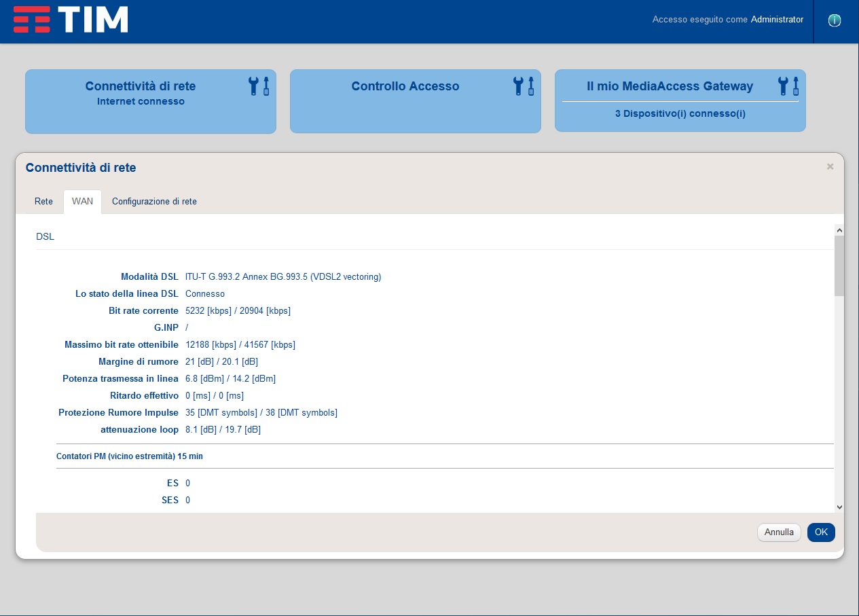Confirm with the OK button
This screenshot has height=616, width=859.
(x=821, y=532)
